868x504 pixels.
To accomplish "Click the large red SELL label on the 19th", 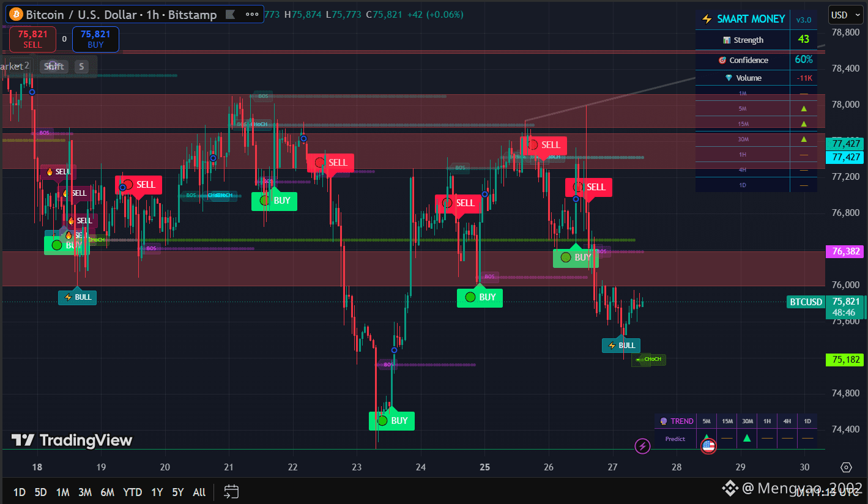I will (x=139, y=185).
